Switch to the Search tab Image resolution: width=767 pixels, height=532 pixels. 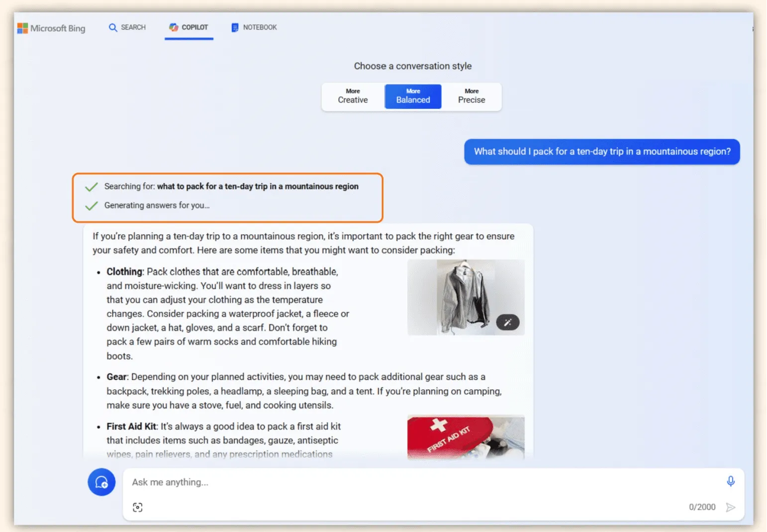pos(127,27)
